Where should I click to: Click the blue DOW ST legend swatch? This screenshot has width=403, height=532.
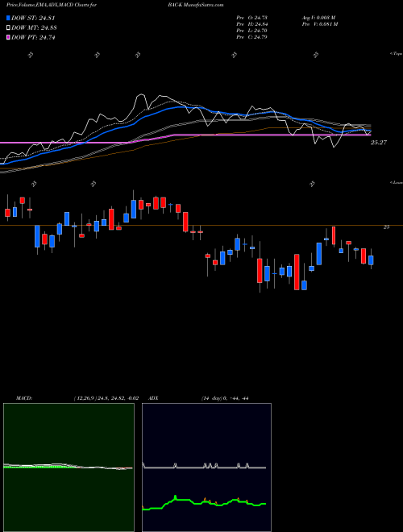[8, 18]
